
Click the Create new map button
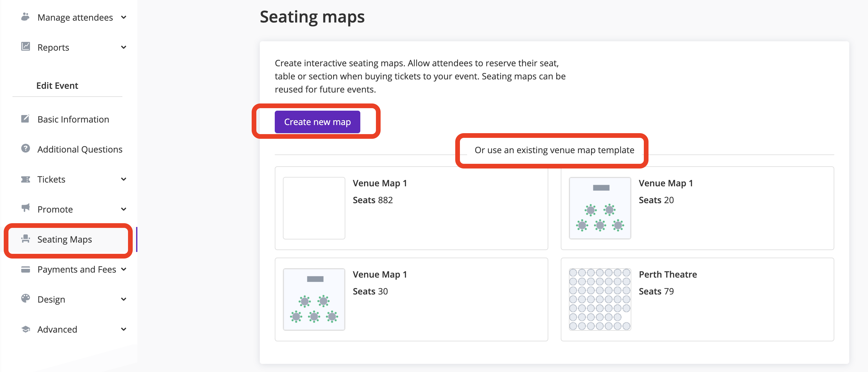[x=317, y=122]
